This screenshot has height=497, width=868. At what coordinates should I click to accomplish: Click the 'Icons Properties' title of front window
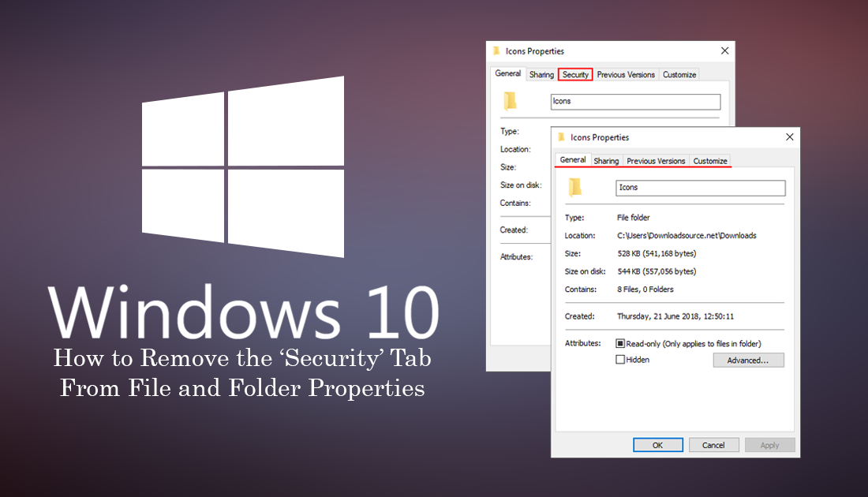(600, 137)
